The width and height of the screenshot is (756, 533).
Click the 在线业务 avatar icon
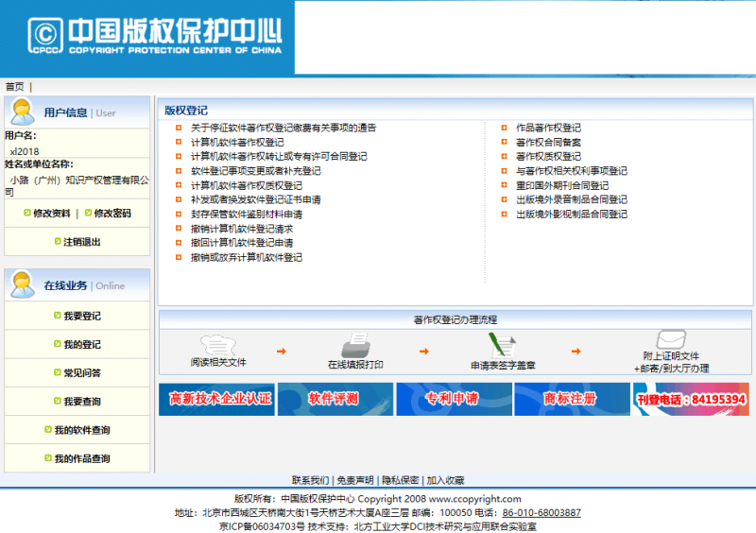[22, 284]
